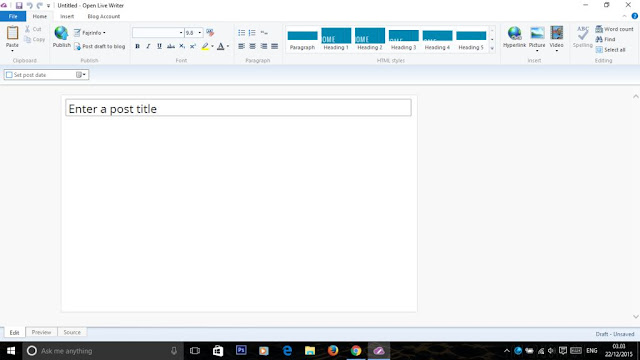The height and width of the screenshot is (360, 640).
Task: Open the FajeInfo blog account dropdown
Action: tap(90, 33)
